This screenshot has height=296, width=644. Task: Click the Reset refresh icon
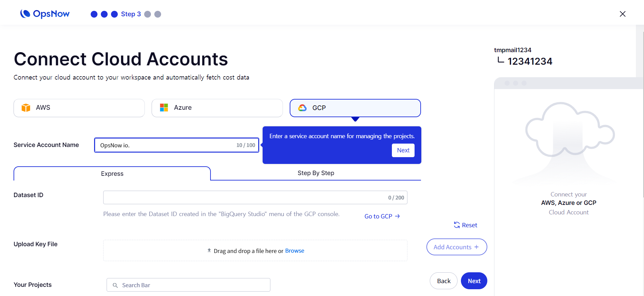click(457, 225)
